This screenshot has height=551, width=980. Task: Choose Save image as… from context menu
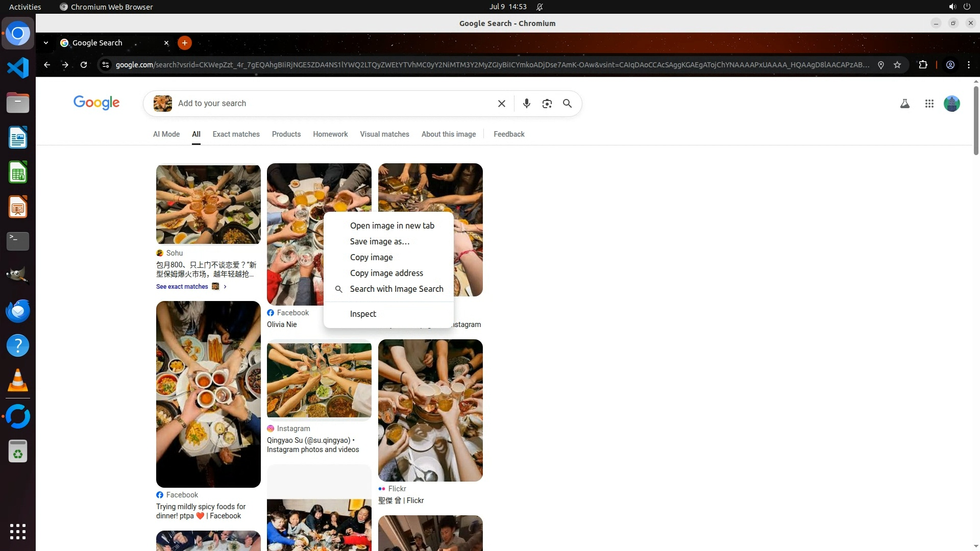[x=379, y=241]
